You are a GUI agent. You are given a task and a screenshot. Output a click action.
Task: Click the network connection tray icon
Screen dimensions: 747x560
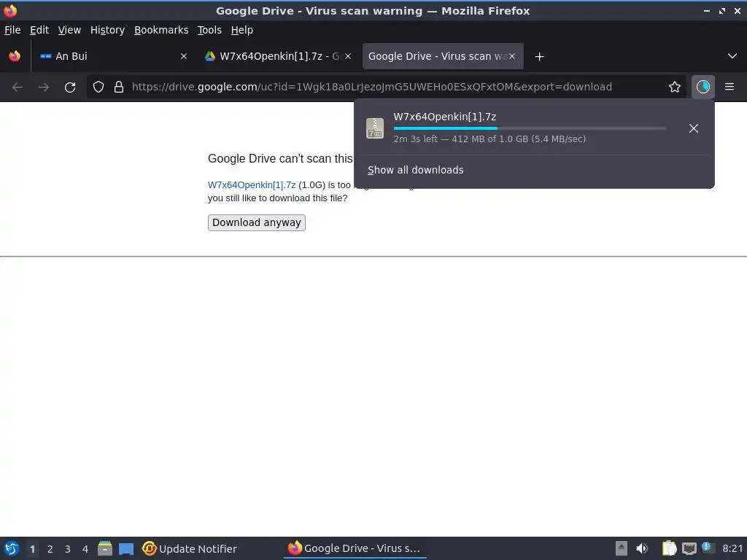(x=689, y=548)
